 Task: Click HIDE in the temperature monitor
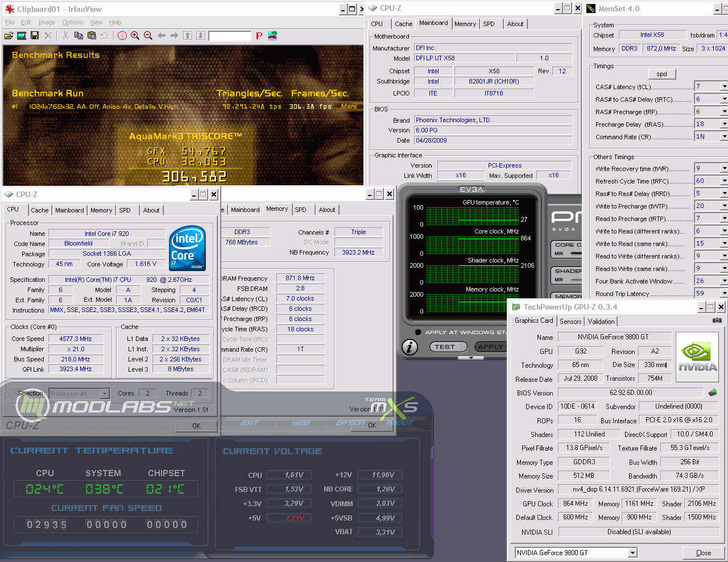[301, 423]
